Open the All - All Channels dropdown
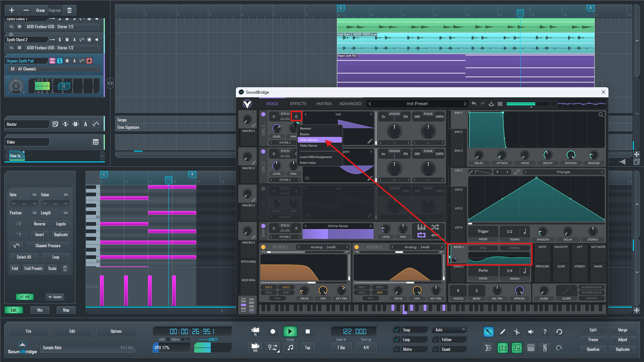 tap(54, 69)
